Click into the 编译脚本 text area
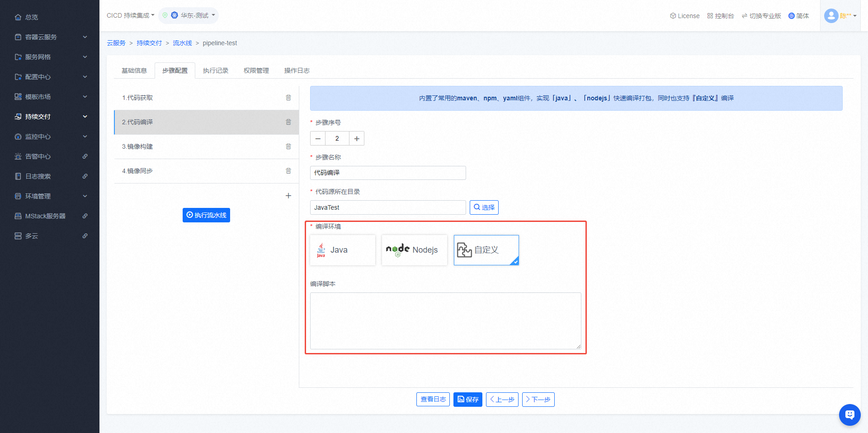The image size is (868, 433). [445, 320]
